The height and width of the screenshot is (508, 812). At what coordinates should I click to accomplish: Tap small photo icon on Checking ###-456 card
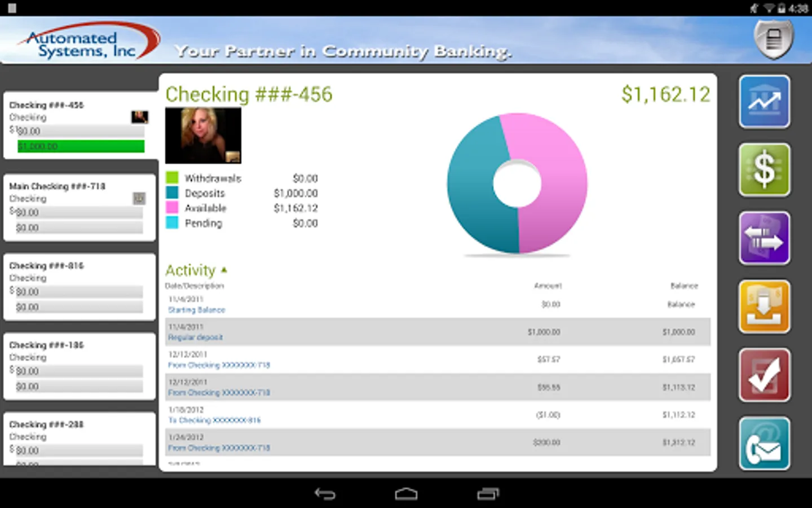pyautogui.click(x=140, y=117)
